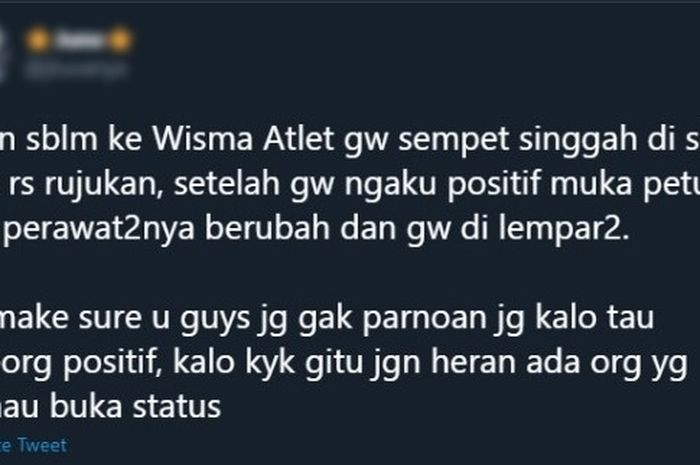The height and width of the screenshot is (465, 700).
Task: Click the Translate Tweet link
Action: tap(33, 445)
